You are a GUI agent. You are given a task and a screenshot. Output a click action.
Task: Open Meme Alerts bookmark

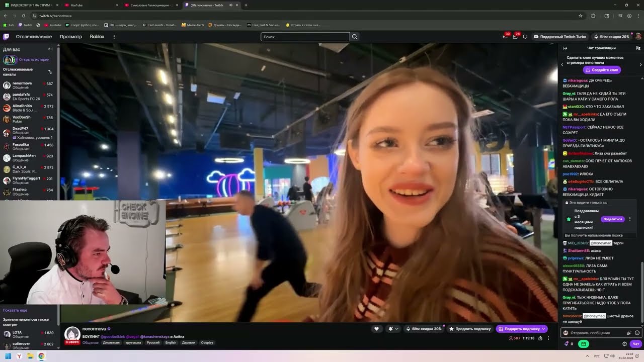pos(192,25)
